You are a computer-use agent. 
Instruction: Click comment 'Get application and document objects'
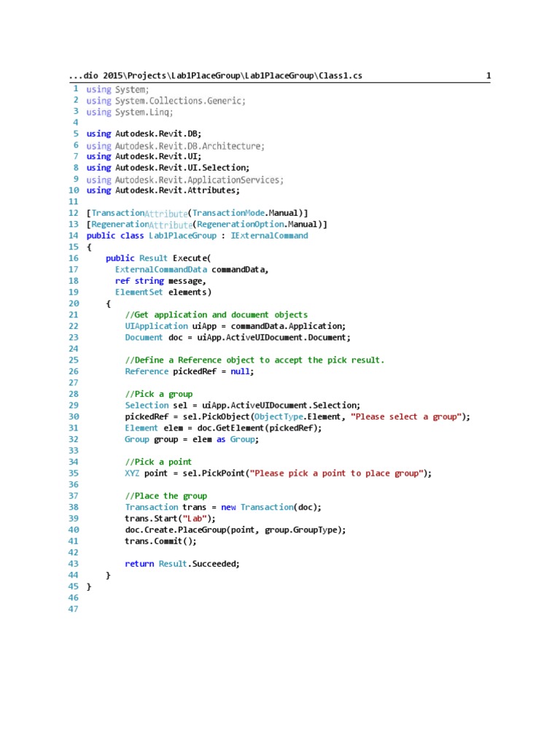(216, 315)
